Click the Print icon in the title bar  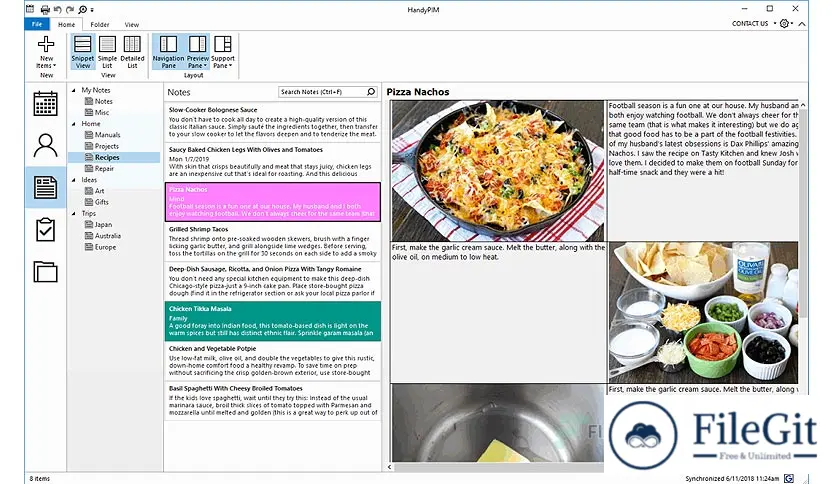pyautogui.click(x=45, y=9)
